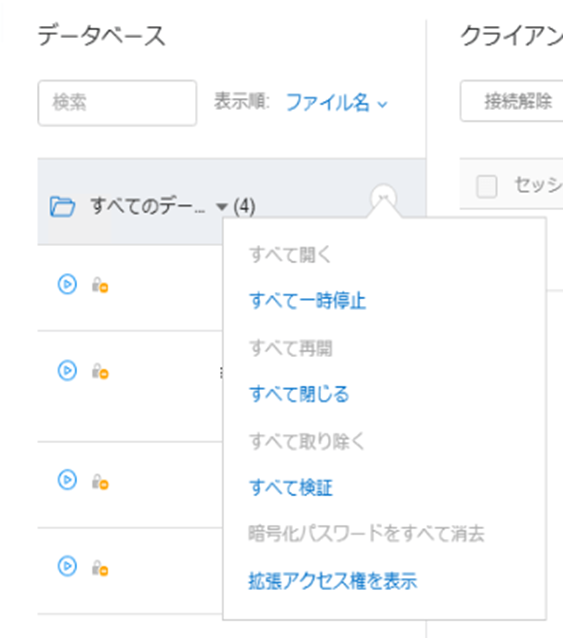Click the play status icon in first database row

(x=67, y=284)
